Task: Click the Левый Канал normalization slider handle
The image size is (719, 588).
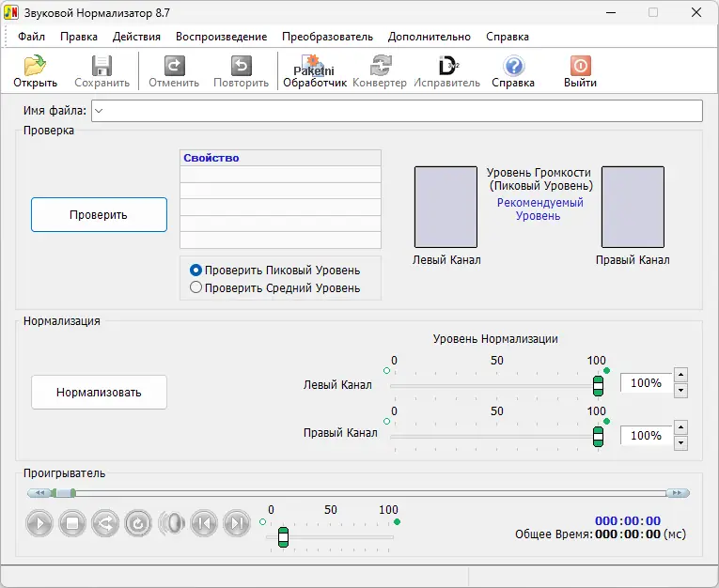Action: [598, 385]
